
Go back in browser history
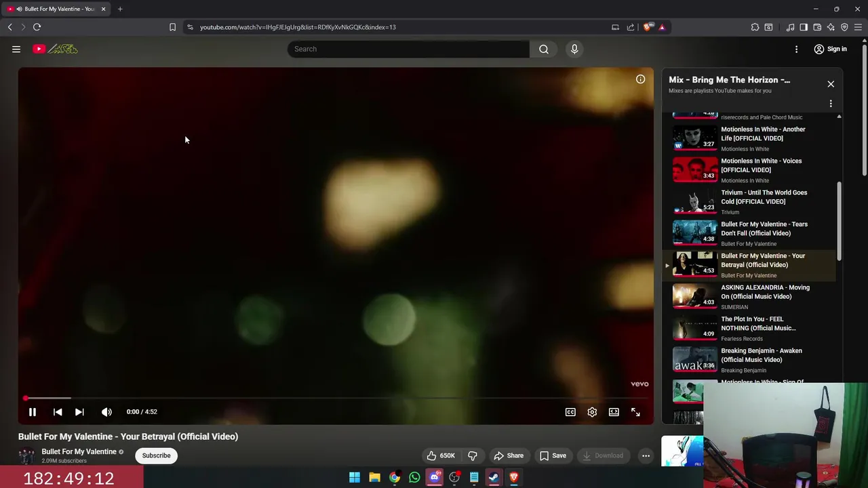pos(9,27)
